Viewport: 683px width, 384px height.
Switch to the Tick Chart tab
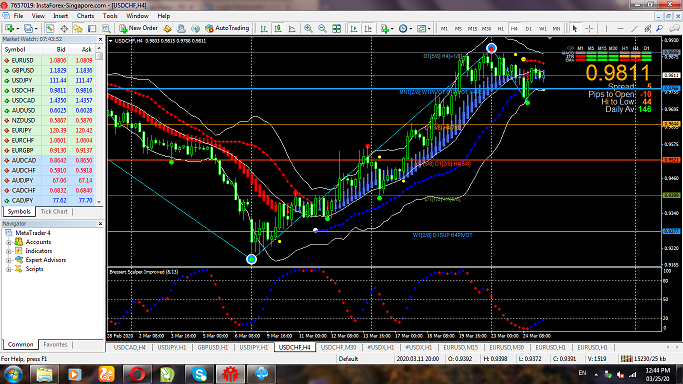54,212
